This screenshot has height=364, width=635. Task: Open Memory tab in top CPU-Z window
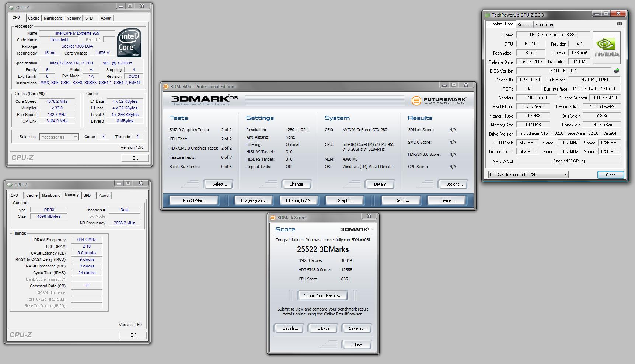[x=74, y=18]
